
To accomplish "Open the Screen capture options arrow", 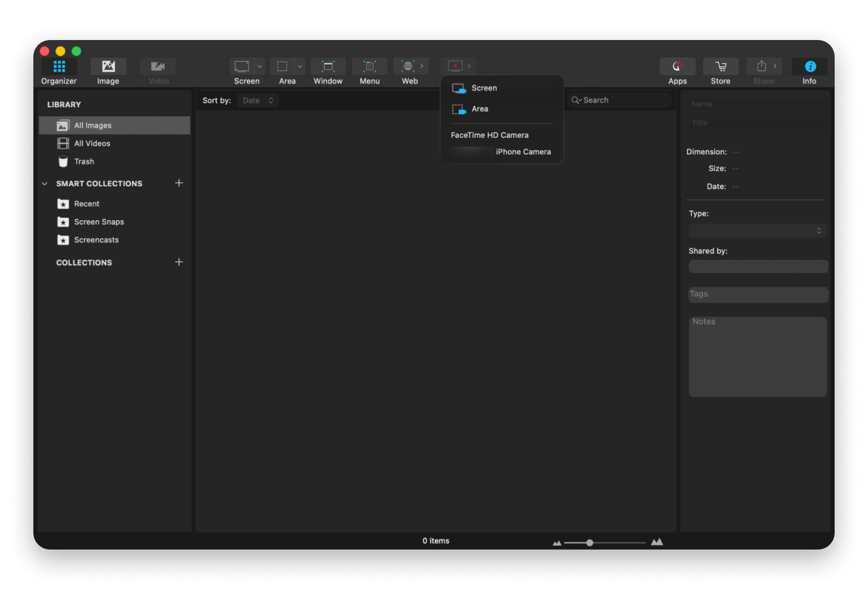I will [260, 66].
